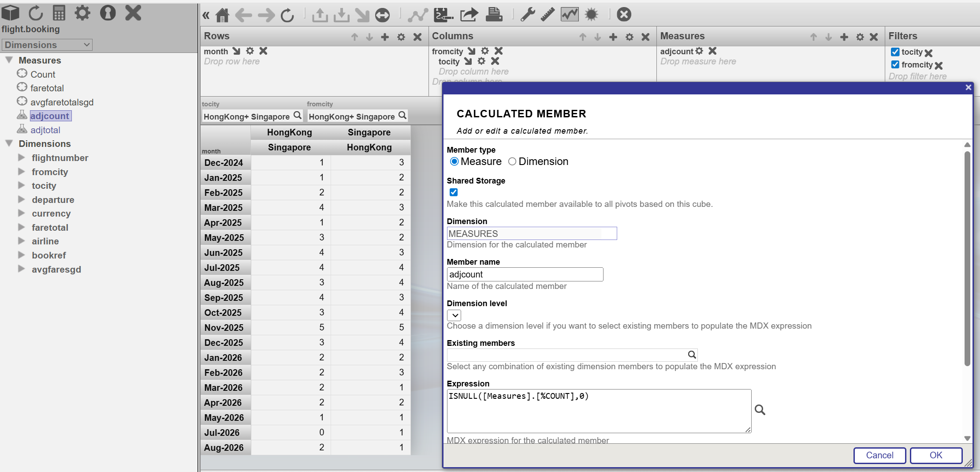Open the gear options for month row

pyautogui.click(x=250, y=51)
